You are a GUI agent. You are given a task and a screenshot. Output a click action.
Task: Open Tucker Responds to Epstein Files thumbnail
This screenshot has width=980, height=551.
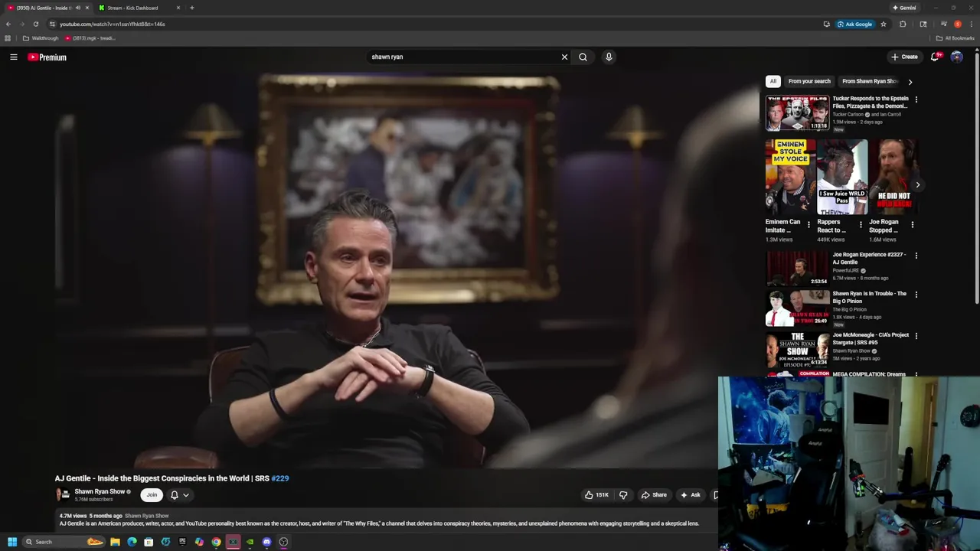[797, 113]
